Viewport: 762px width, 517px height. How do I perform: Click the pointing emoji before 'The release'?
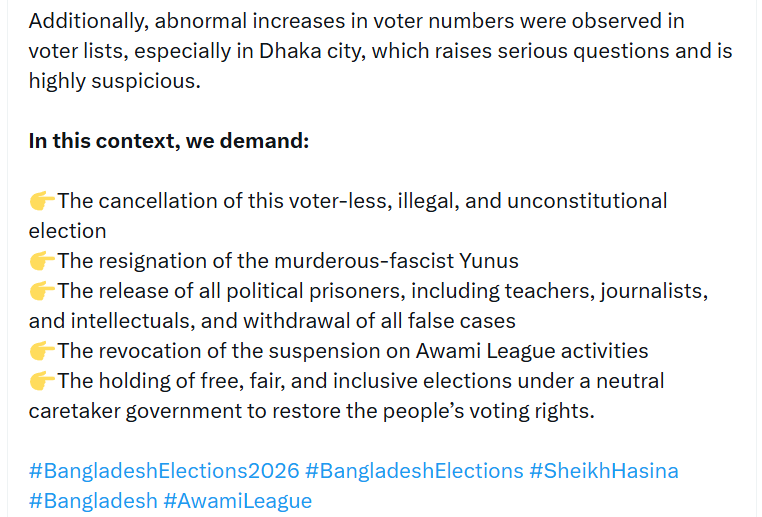pyautogui.click(x=42, y=291)
